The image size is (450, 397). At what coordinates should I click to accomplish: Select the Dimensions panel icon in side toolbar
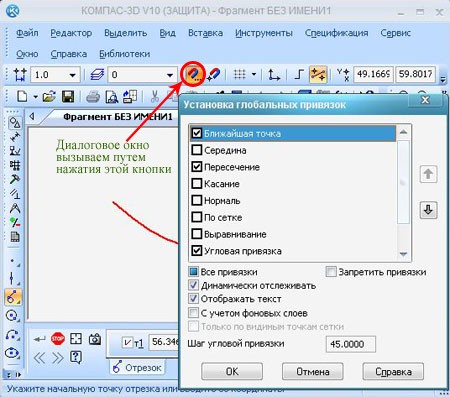coord(14,137)
